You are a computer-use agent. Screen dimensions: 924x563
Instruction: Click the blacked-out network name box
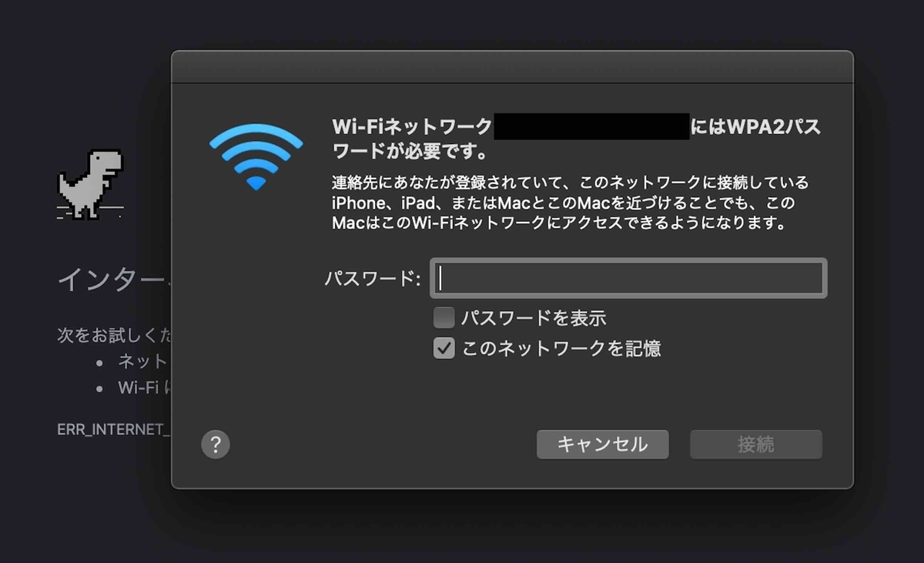pos(591,126)
